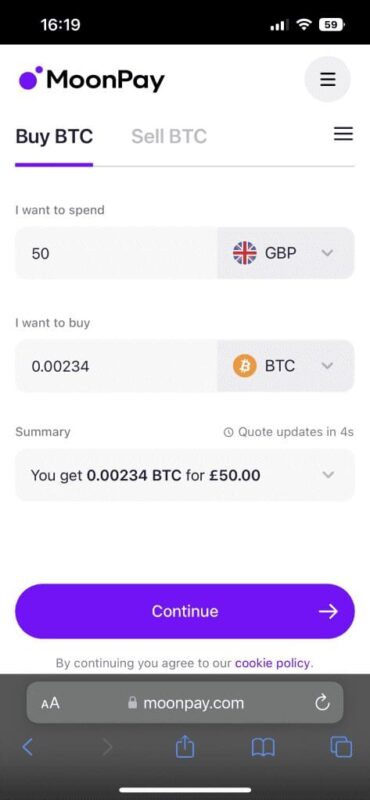Switch to the Sell BTC tab
This screenshot has width=370, height=800.
(x=169, y=136)
